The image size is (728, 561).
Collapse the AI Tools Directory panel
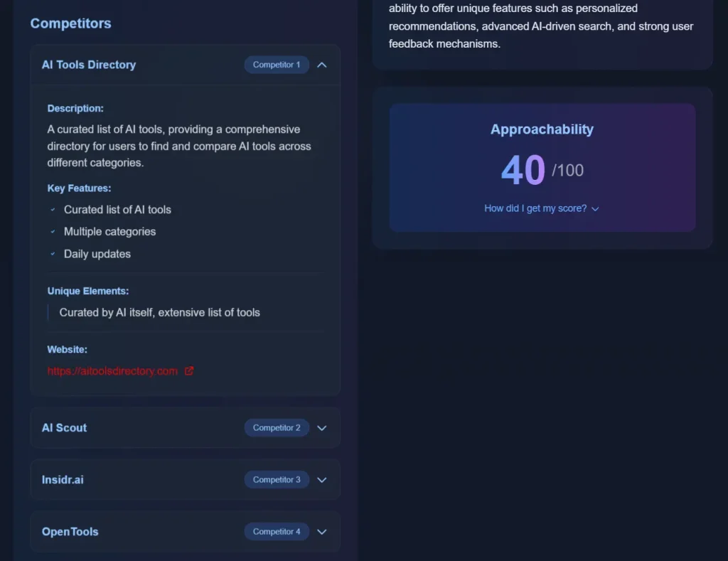coord(321,65)
